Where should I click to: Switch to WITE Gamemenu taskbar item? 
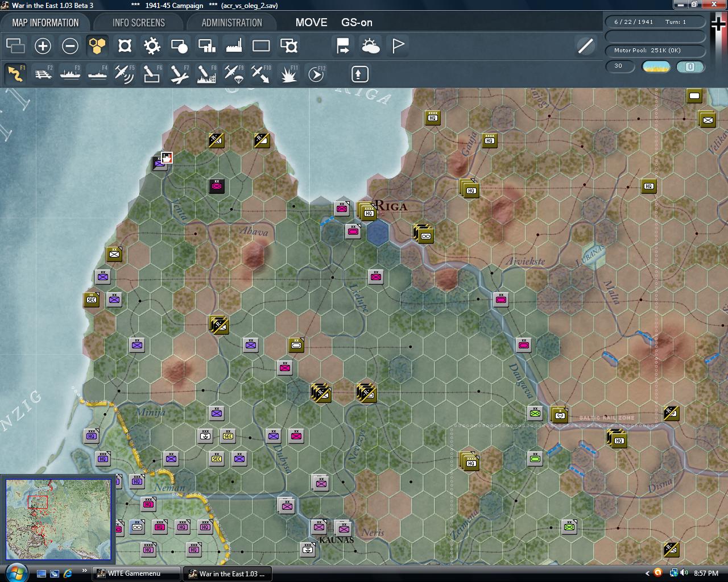pyautogui.click(x=136, y=573)
